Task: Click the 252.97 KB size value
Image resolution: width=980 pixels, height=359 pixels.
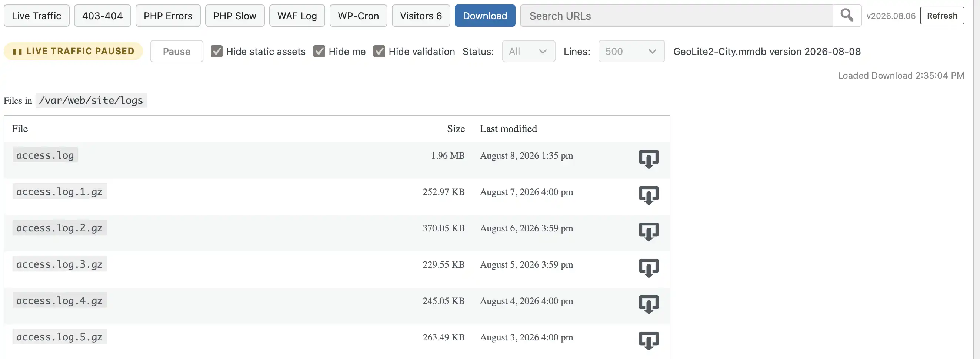Action: tap(444, 192)
